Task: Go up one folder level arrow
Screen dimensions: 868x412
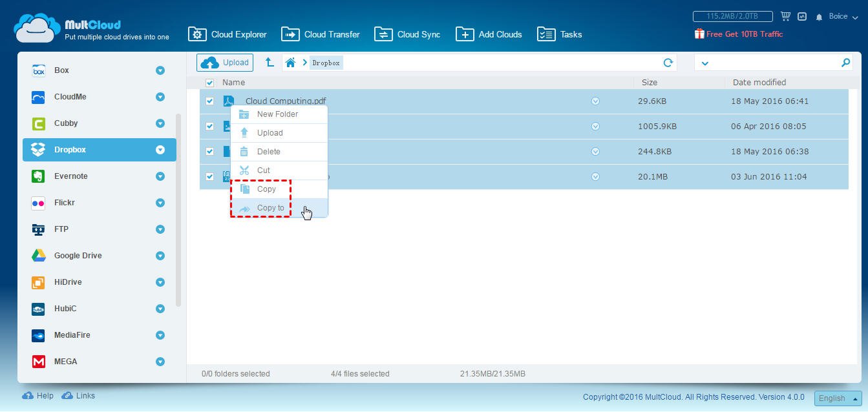Action: 270,62
